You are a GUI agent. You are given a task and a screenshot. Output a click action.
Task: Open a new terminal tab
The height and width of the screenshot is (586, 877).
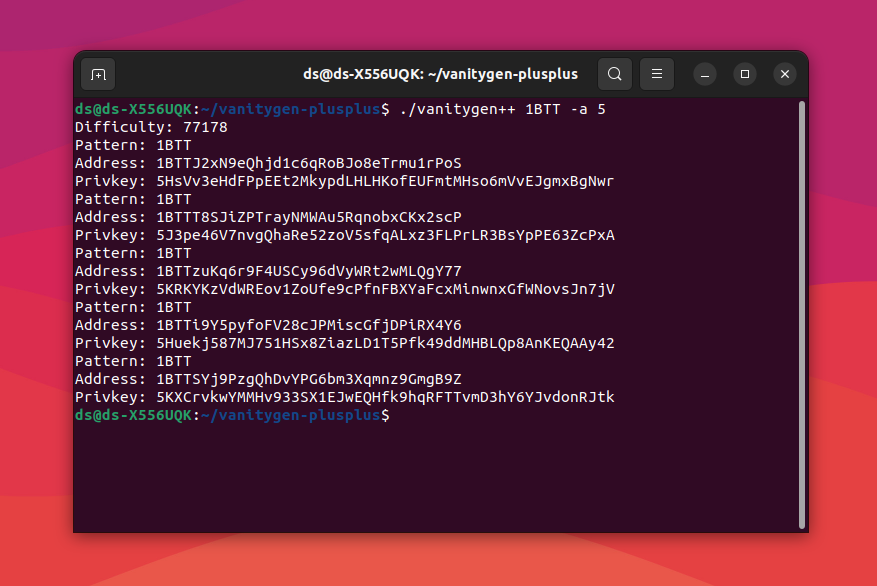click(98, 74)
